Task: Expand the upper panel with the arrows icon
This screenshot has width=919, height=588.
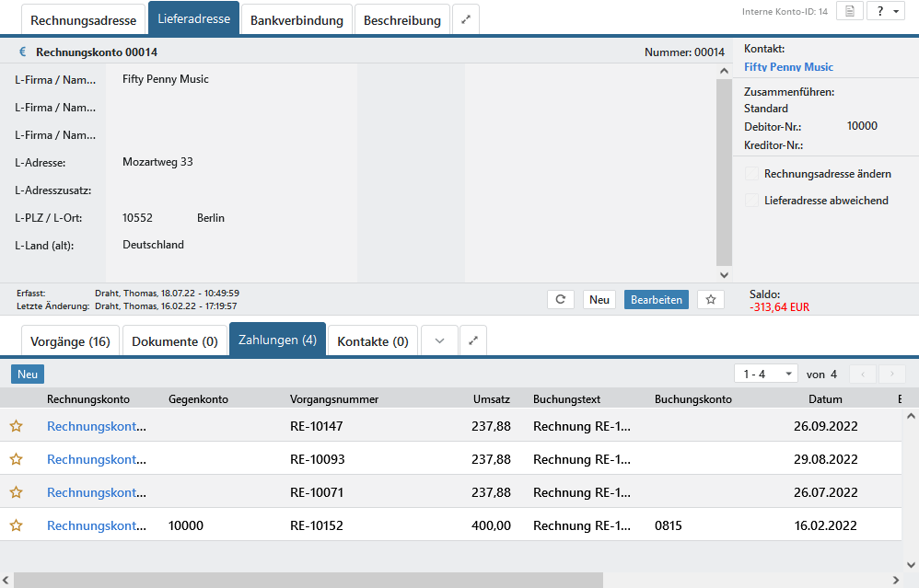Action: click(465, 19)
